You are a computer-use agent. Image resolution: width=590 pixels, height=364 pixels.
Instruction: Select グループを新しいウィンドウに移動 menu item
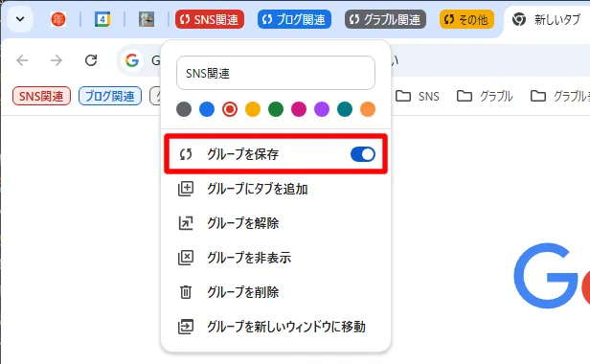pyautogui.click(x=276, y=327)
